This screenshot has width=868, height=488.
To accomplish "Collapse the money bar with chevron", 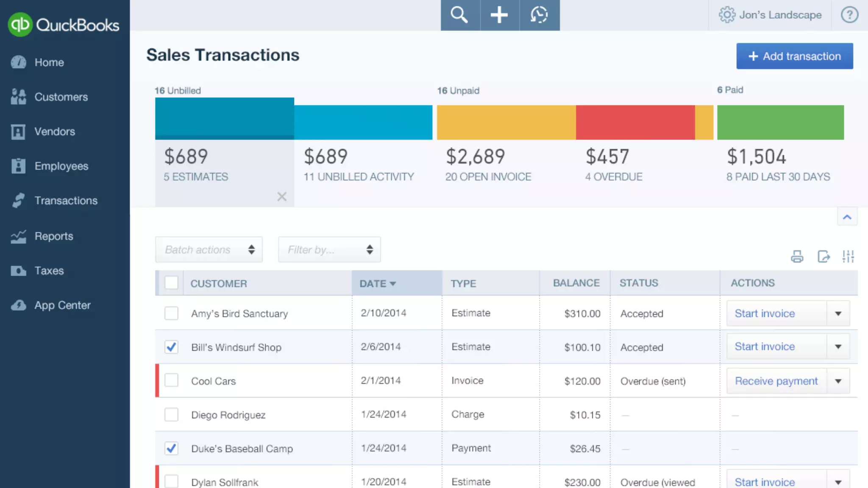I will click(x=847, y=217).
